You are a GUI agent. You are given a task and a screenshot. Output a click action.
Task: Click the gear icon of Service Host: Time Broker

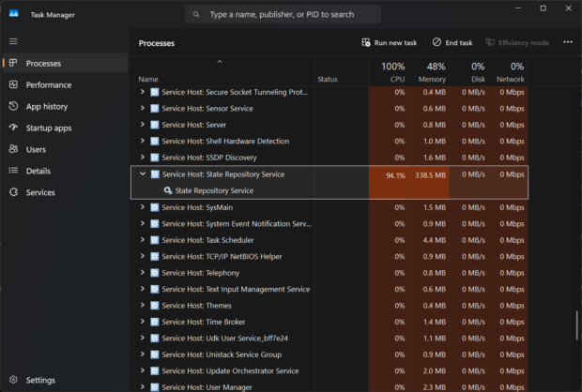click(155, 322)
